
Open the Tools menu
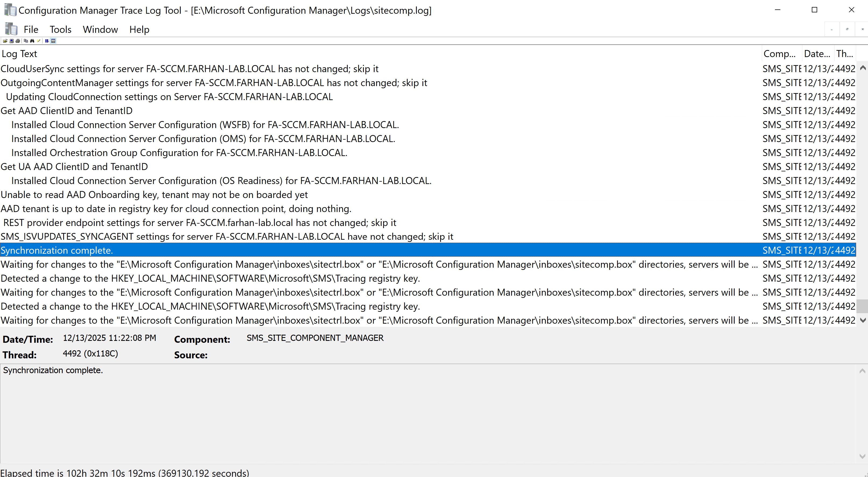pyautogui.click(x=60, y=29)
